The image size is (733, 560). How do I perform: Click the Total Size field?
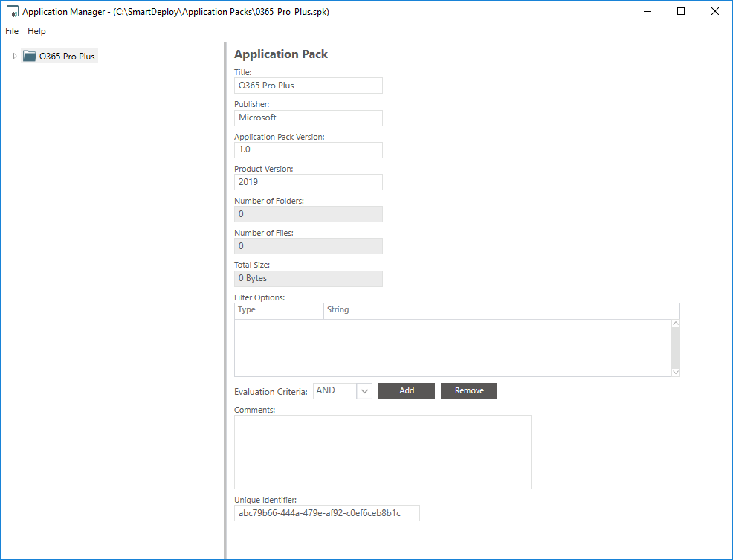(x=308, y=278)
